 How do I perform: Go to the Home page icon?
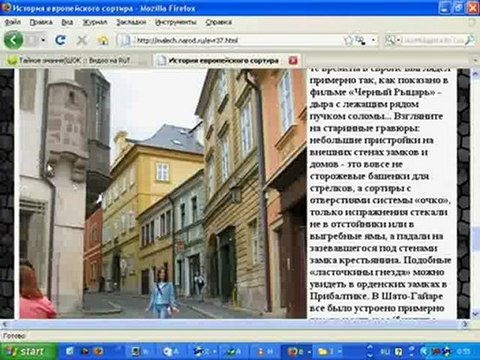click(102, 41)
